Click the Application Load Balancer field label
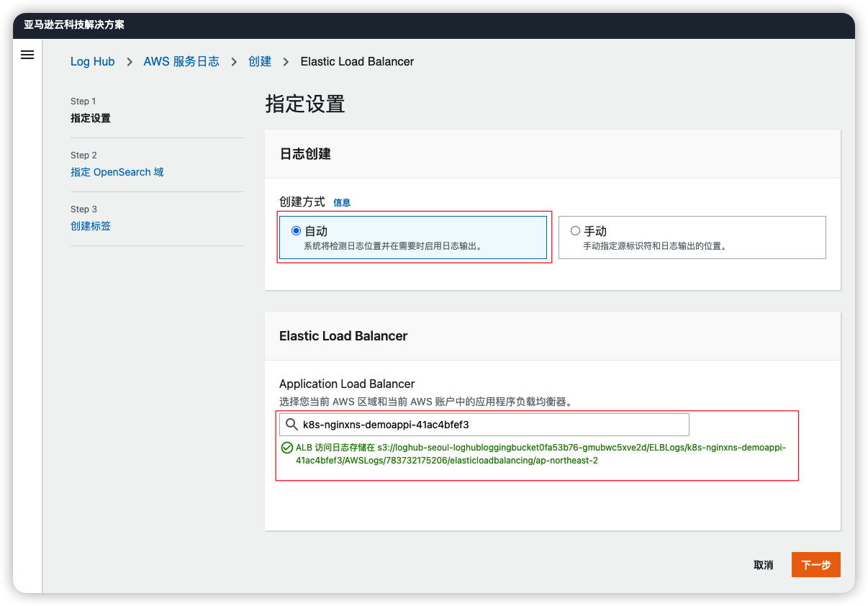This screenshot has height=606, width=868. click(347, 384)
